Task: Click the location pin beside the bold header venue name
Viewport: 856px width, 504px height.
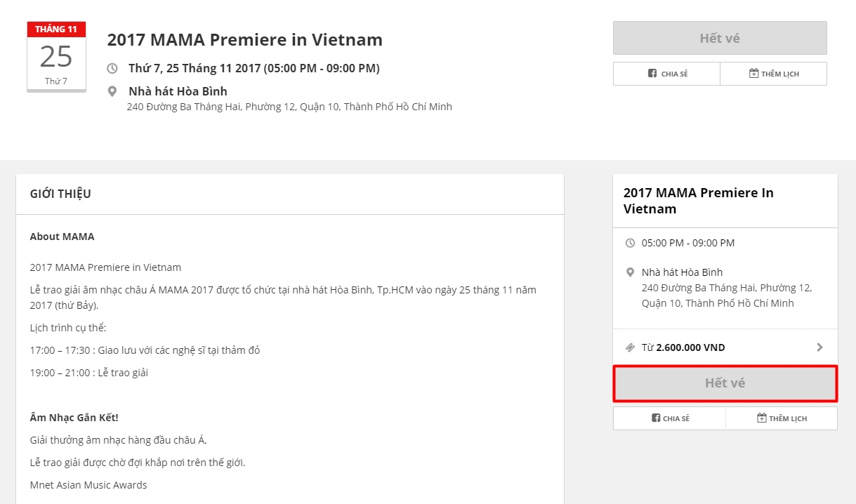Action: pyautogui.click(x=112, y=92)
